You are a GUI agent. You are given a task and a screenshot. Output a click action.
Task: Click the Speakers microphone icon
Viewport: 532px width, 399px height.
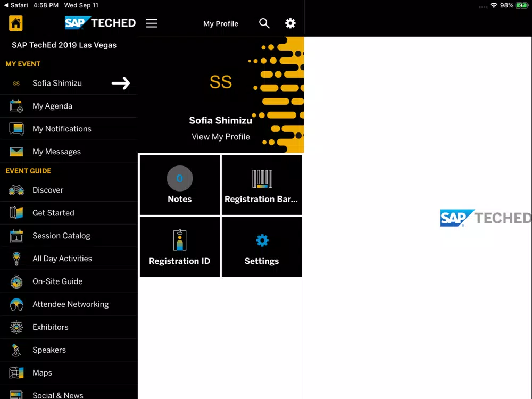pos(16,350)
